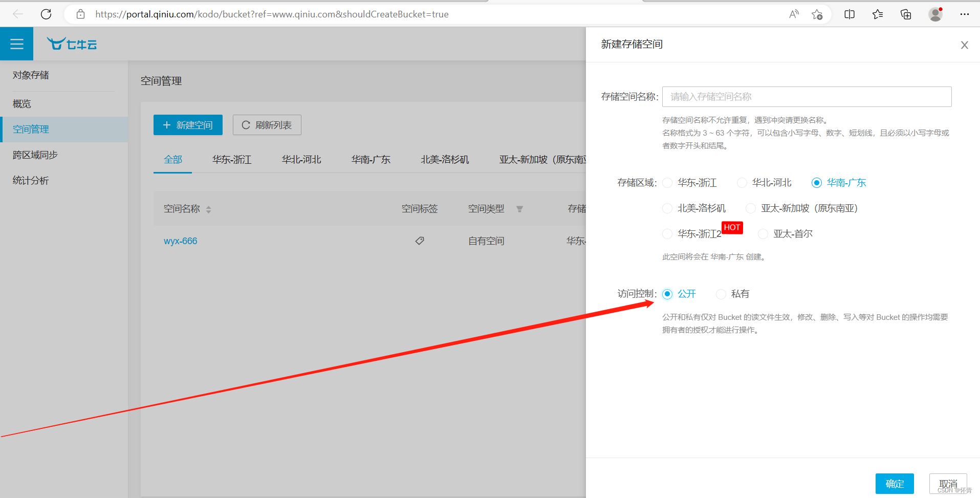Confirm bucket creation with 确定

pos(895,483)
